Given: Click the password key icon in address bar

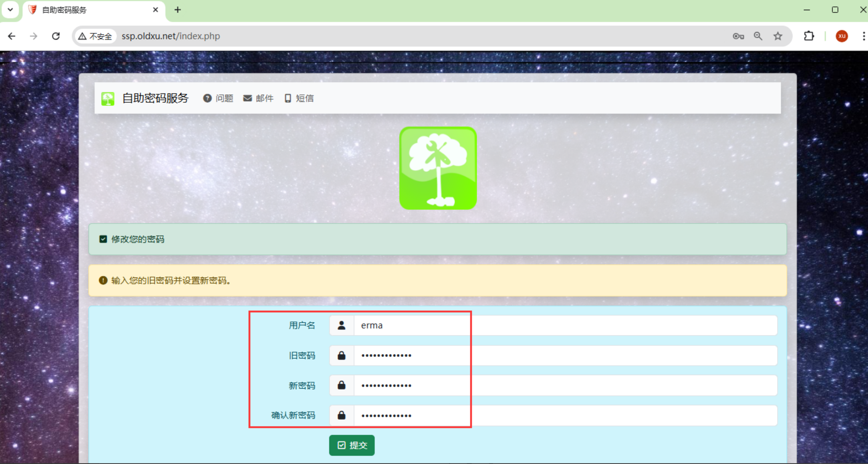Looking at the screenshot, I should coord(738,36).
